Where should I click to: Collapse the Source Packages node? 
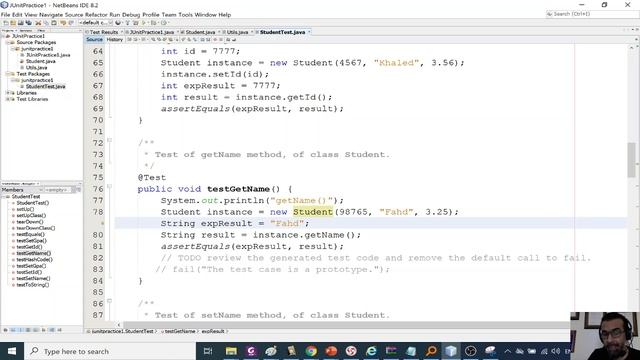(7, 42)
